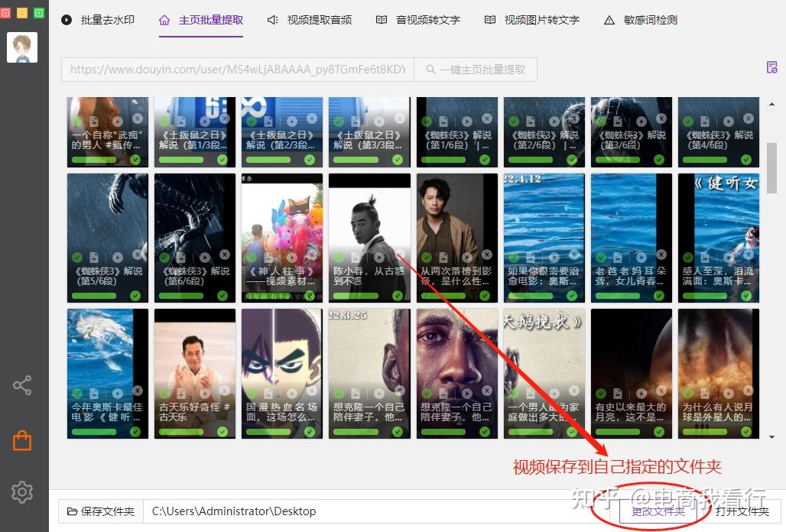Open the 《神人往事》视频素材 thumbnail
The width and height of the screenshot is (786, 532).
[x=282, y=238]
